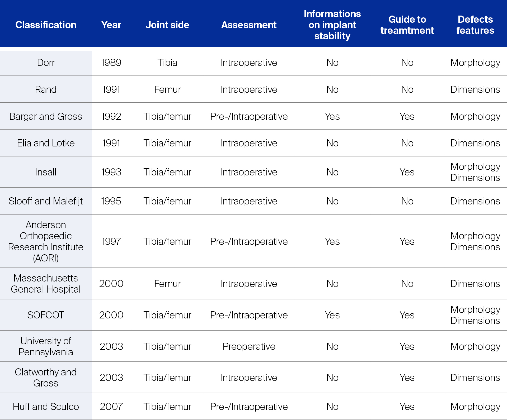Click the University of Pennsylvania cell
Image resolution: width=507 pixels, height=420 pixels.
point(46,346)
